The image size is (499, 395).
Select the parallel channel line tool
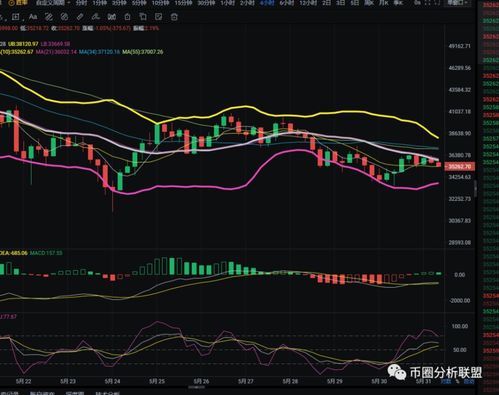[49, 17]
